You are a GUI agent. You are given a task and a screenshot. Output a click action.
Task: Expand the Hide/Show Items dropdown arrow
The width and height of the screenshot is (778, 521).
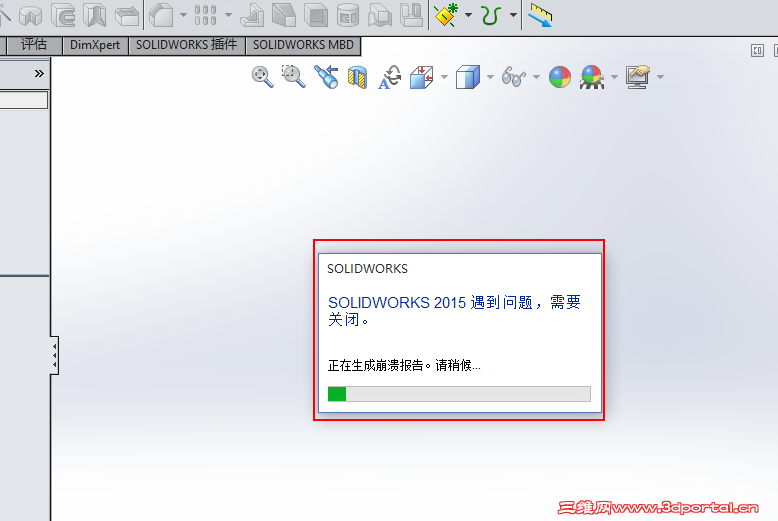click(536, 77)
